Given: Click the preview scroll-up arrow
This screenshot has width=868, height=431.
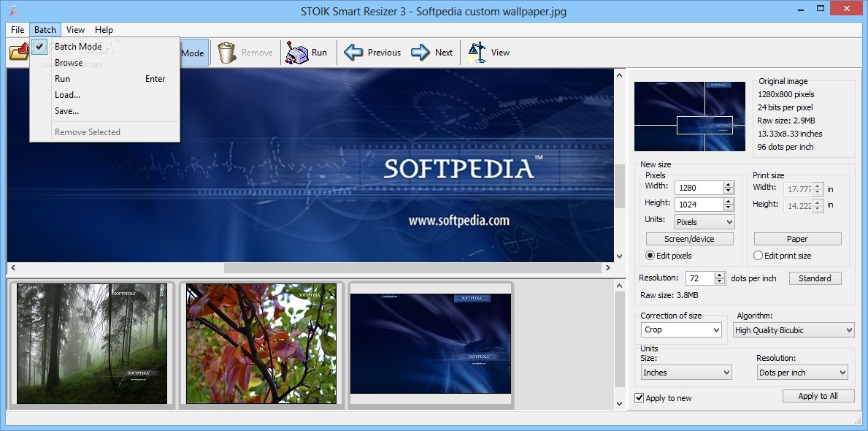Looking at the screenshot, I should pos(620,75).
